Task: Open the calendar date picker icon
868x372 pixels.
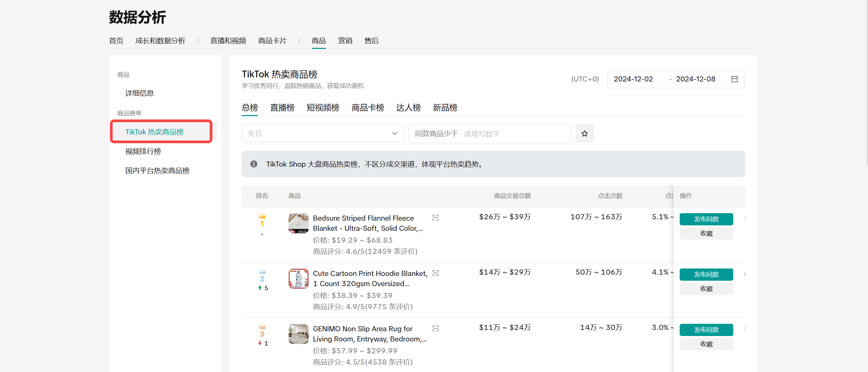Action: 734,79
